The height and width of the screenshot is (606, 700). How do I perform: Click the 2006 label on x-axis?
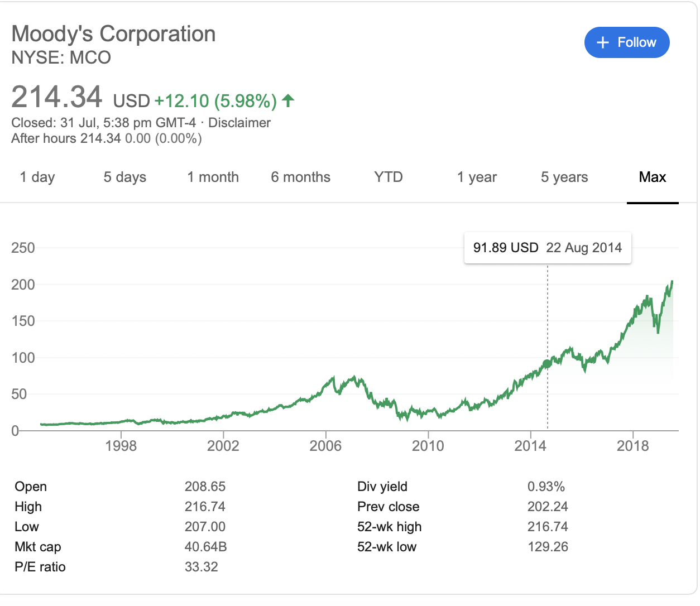point(325,446)
